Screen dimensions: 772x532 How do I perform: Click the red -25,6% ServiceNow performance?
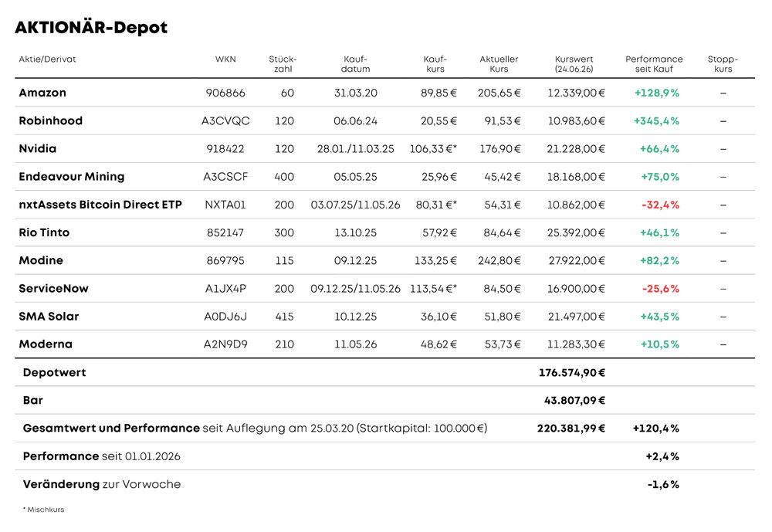661,289
